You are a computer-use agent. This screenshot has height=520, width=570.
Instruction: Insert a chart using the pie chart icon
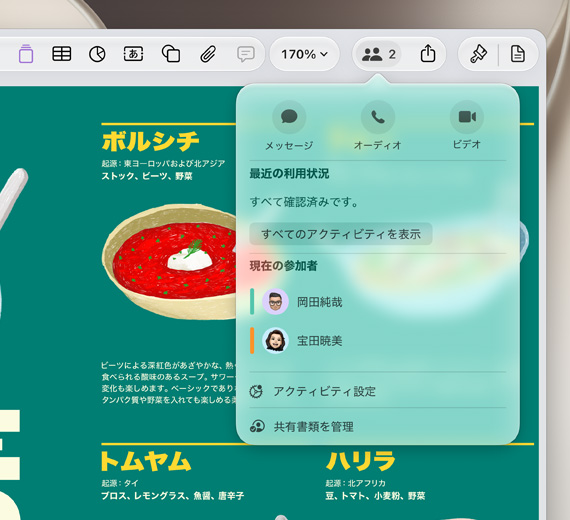pos(97,54)
